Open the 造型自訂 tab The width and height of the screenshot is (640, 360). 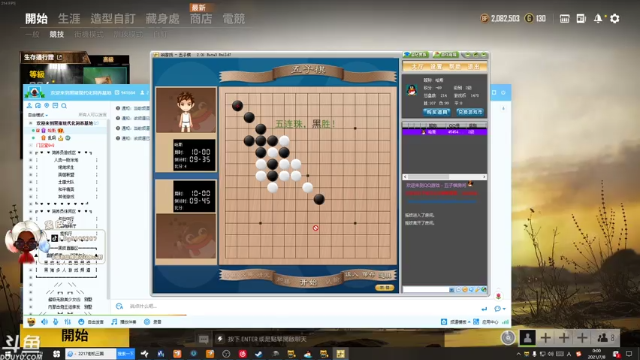113,19
